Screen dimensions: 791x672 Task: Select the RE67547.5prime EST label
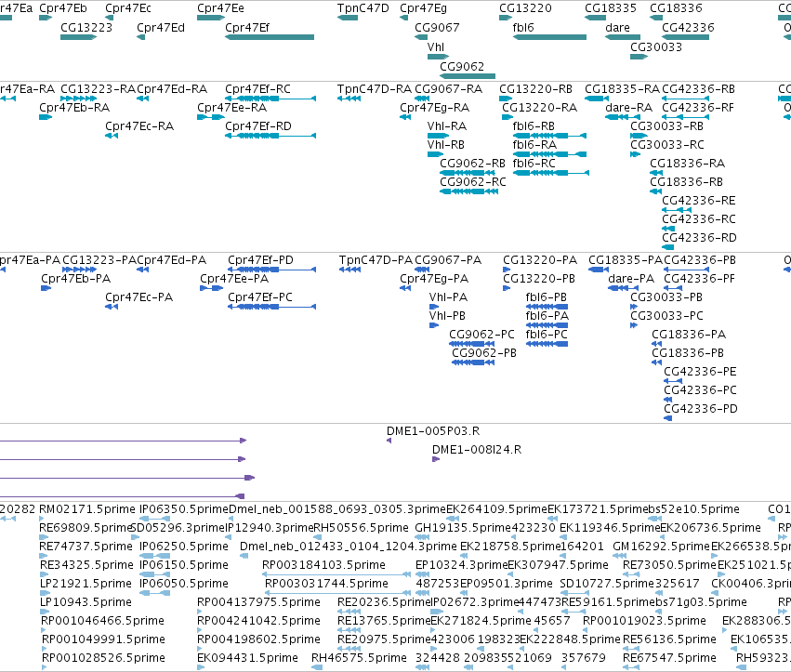pos(669,658)
